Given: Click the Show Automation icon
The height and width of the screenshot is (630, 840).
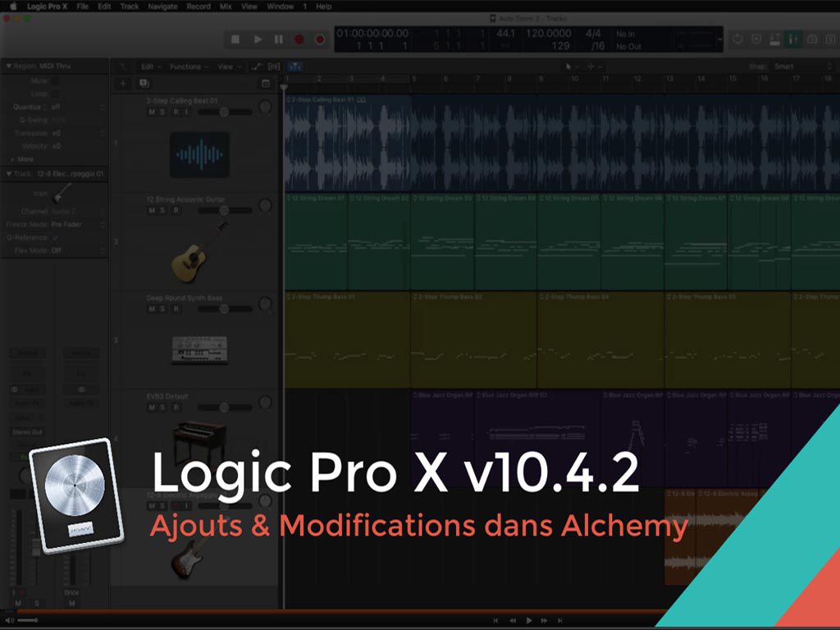Looking at the screenshot, I should (x=257, y=66).
